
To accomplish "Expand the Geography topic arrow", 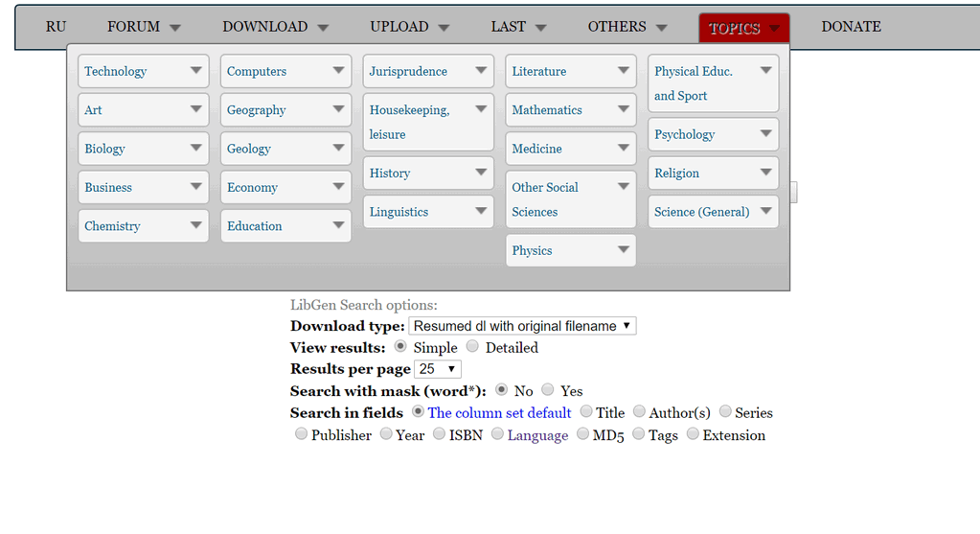I will 338,109.
